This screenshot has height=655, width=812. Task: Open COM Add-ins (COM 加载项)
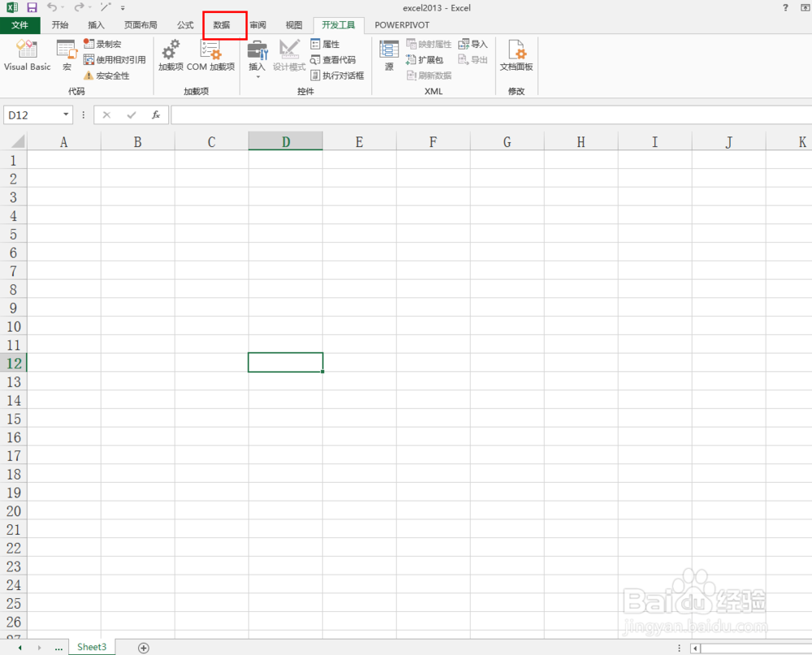coord(211,55)
